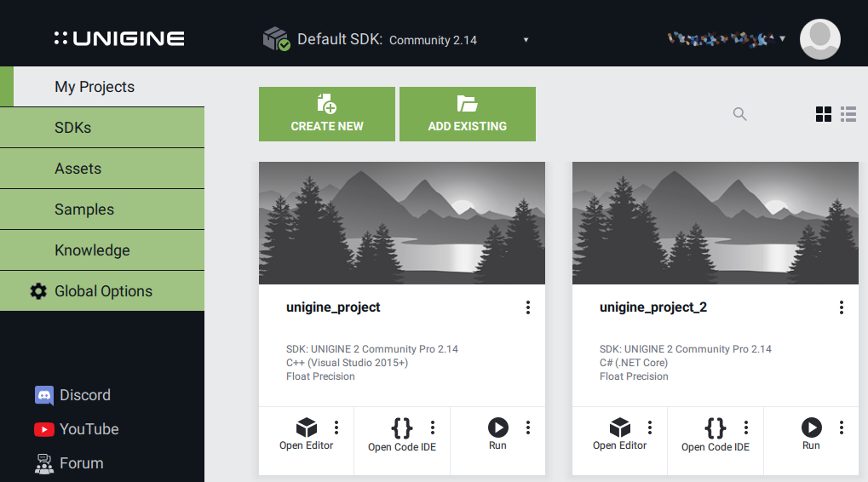
Task: Click the Global Options gear icon
Action: click(x=38, y=291)
